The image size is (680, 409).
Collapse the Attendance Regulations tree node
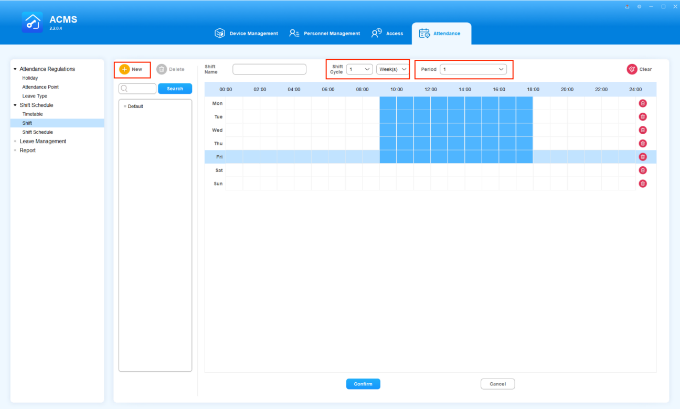coord(14,69)
